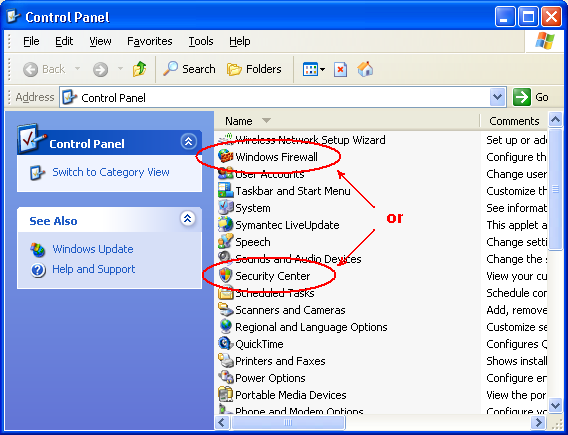The width and height of the screenshot is (568, 435).
Task: Select the Power Options text label
Action: pyautogui.click(x=270, y=378)
